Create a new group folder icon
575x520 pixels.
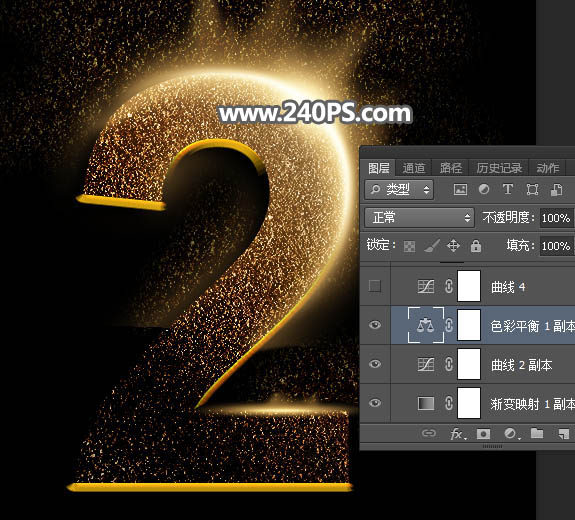pos(537,433)
